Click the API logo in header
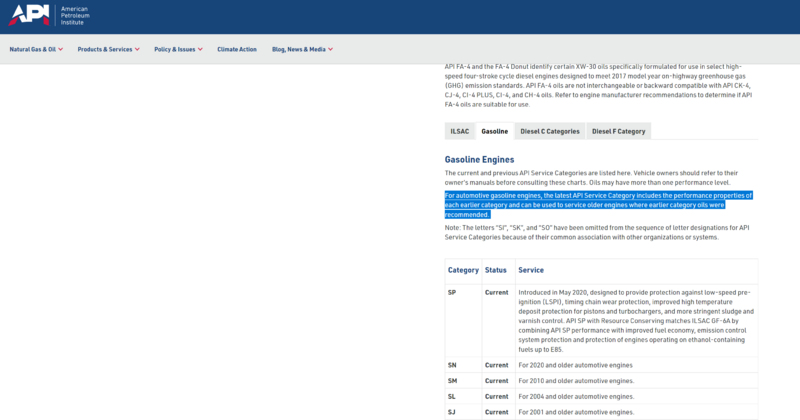800x420 pixels. (x=29, y=15)
